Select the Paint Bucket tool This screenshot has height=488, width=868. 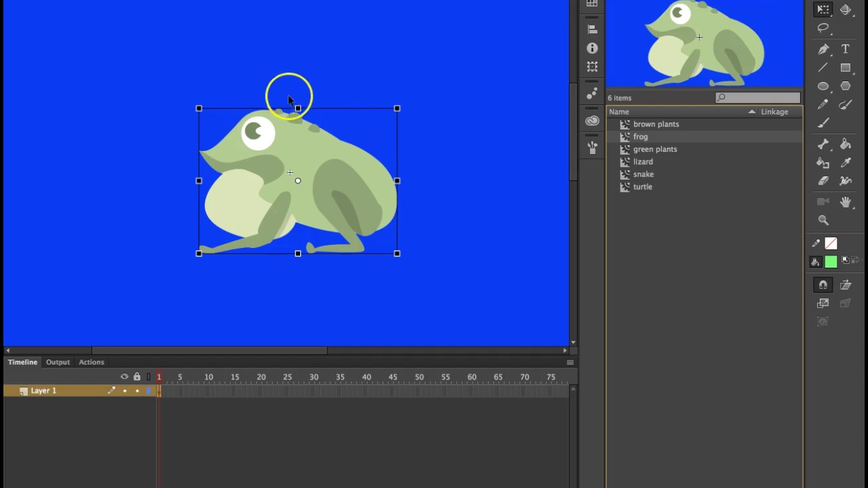tap(846, 144)
